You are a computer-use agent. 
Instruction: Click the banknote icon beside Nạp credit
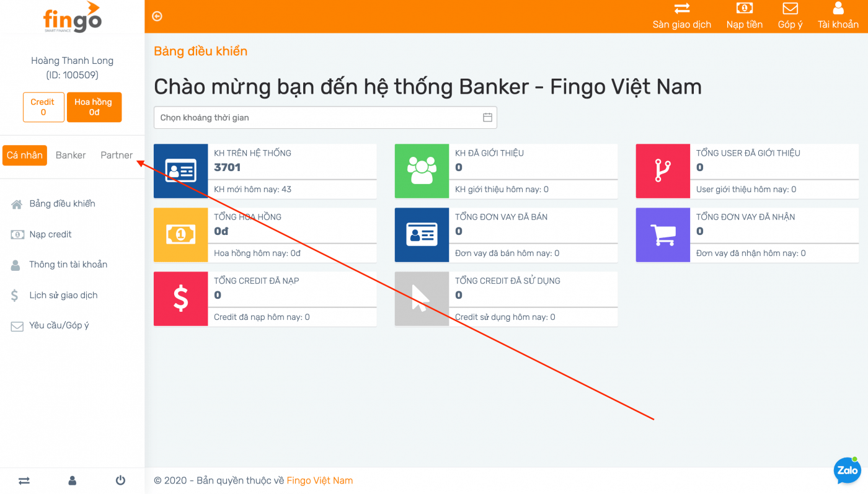[17, 234]
